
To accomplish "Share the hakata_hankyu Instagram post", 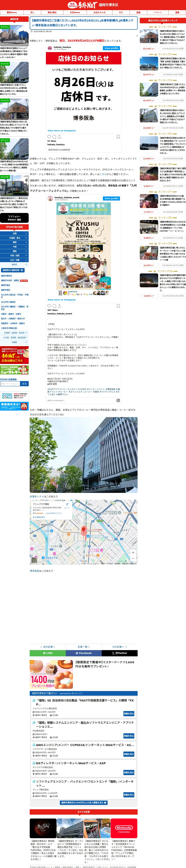I will coord(59,137).
